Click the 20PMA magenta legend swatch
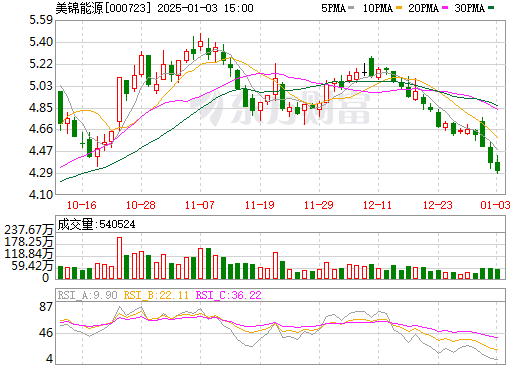The image size is (520, 365). click(445, 7)
